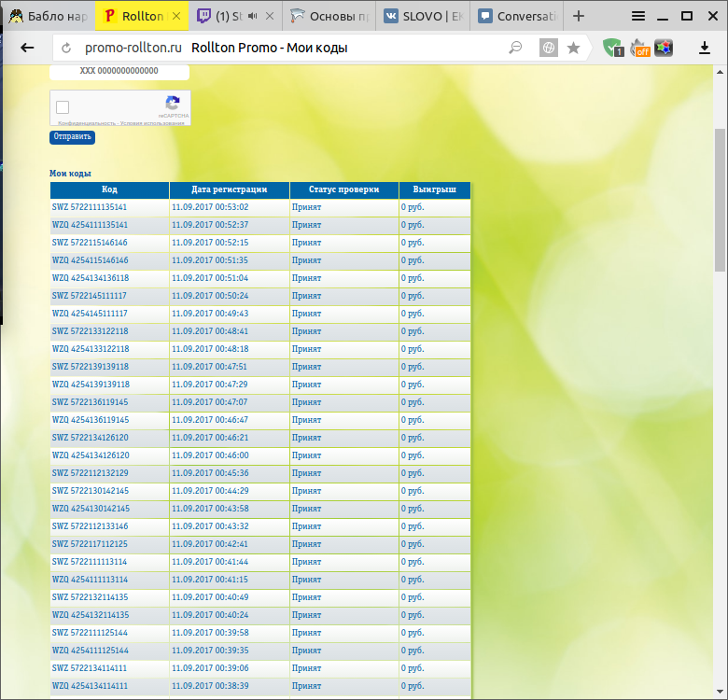Open the colorful cube extension icon

coord(664,48)
